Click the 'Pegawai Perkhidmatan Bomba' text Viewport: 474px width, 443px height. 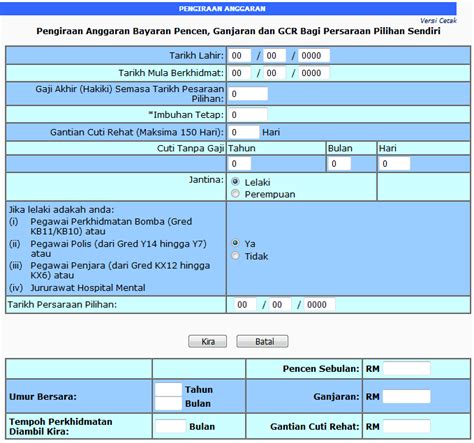[97, 222]
